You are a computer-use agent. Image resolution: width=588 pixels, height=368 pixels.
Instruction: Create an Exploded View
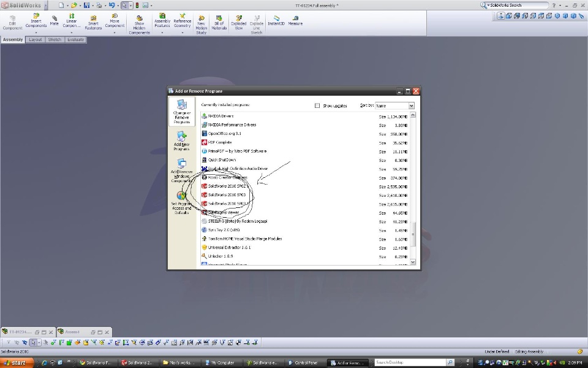click(x=238, y=23)
